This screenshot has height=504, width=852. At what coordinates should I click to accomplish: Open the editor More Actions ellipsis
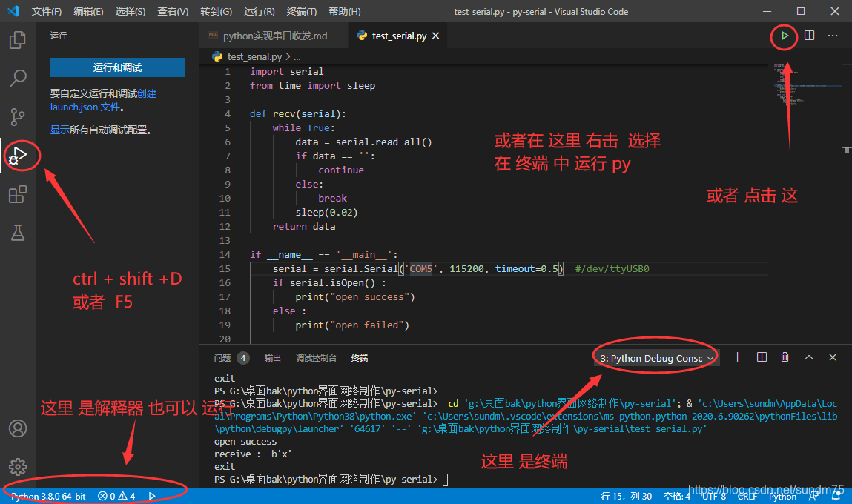(833, 36)
